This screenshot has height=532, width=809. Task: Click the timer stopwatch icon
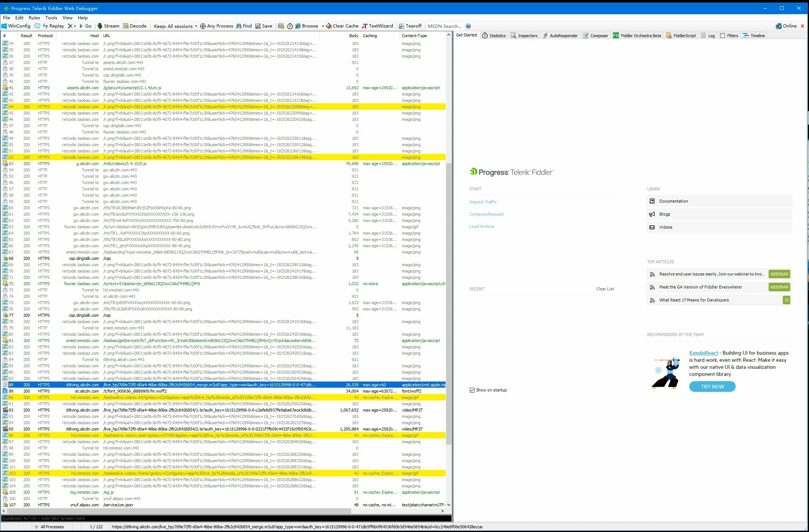290,26
